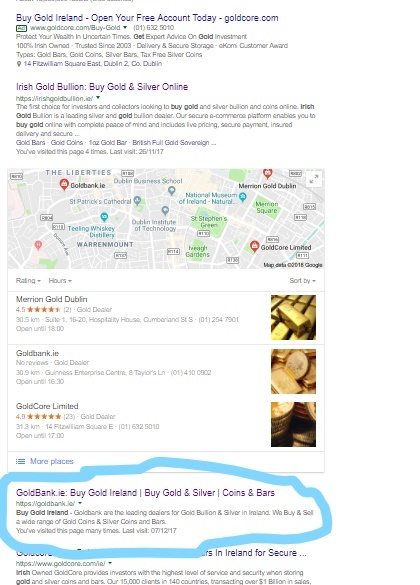Click the Teeling Whiskey Distillery map marker

pos(104,217)
